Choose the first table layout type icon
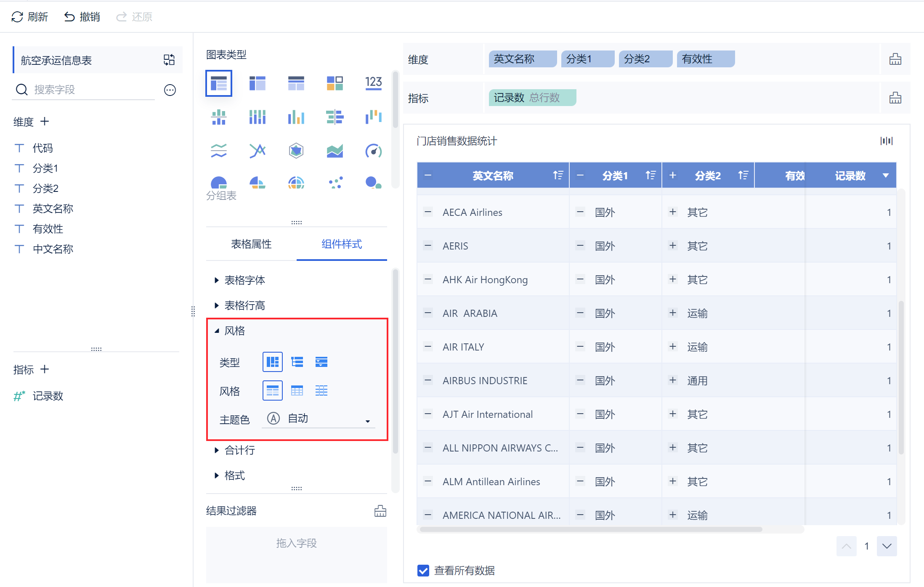The image size is (924, 587). tap(272, 362)
